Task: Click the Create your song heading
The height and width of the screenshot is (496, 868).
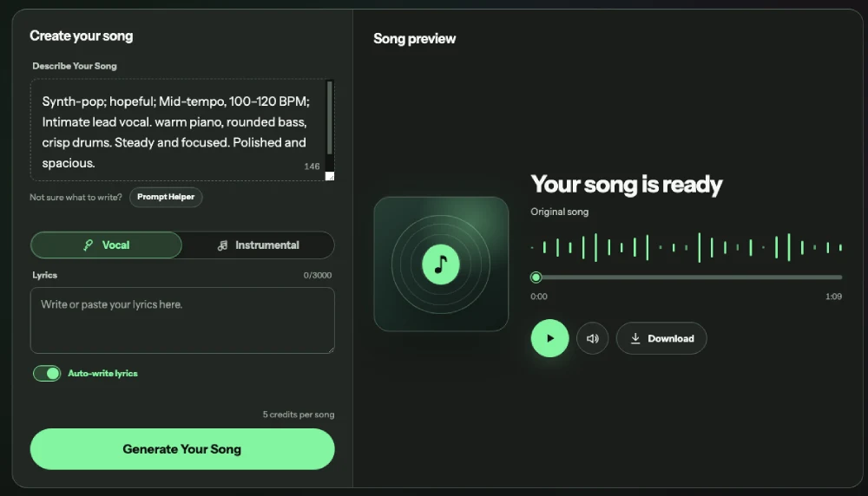Action: tap(82, 36)
